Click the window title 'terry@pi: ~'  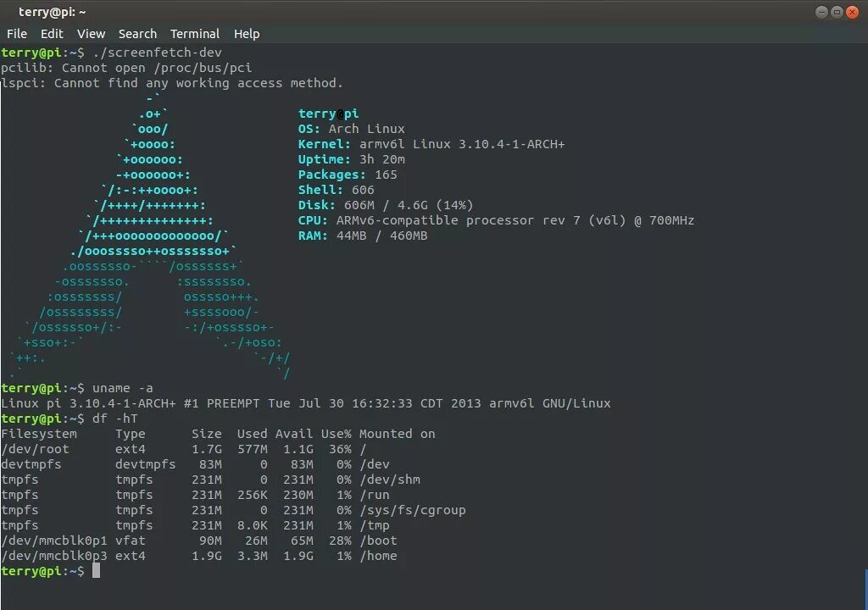[x=52, y=12]
